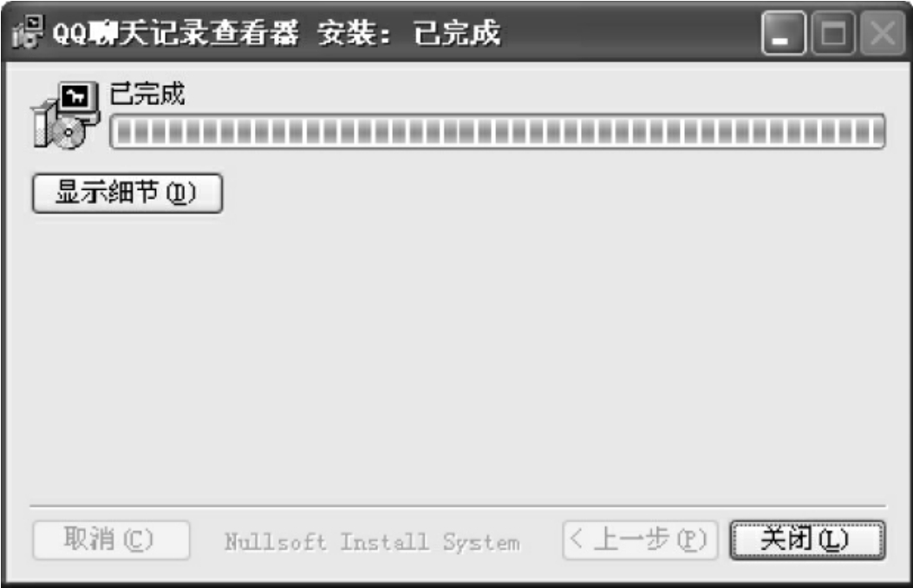Click the left arrow on the 上一步 button
This screenshot has width=913, height=588.
pos(576,539)
